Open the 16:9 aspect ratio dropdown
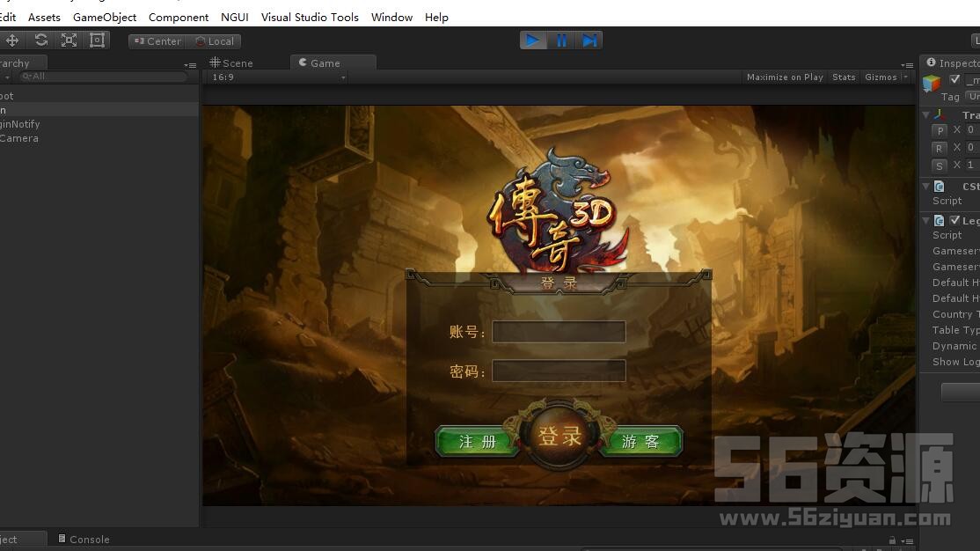The width and height of the screenshot is (980, 551). tap(279, 77)
